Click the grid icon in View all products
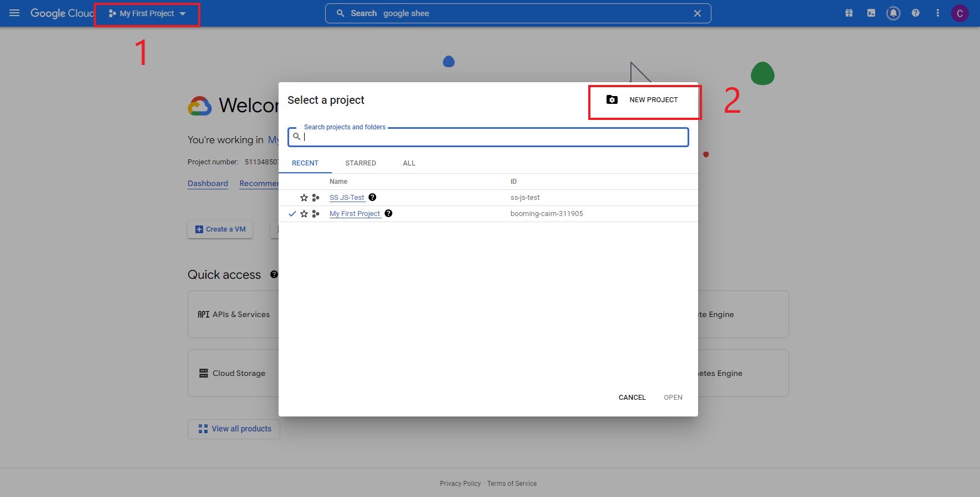The image size is (980, 497). (203, 429)
